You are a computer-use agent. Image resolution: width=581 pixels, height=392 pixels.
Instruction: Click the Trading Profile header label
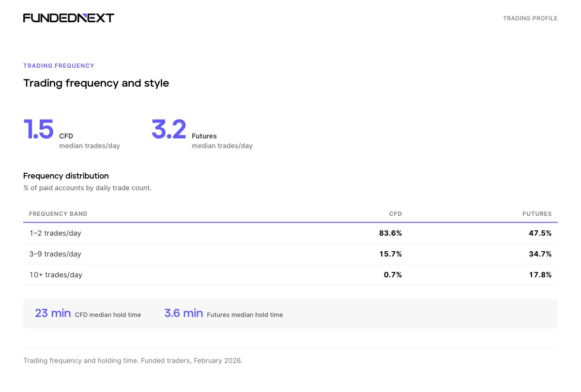coord(530,18)
